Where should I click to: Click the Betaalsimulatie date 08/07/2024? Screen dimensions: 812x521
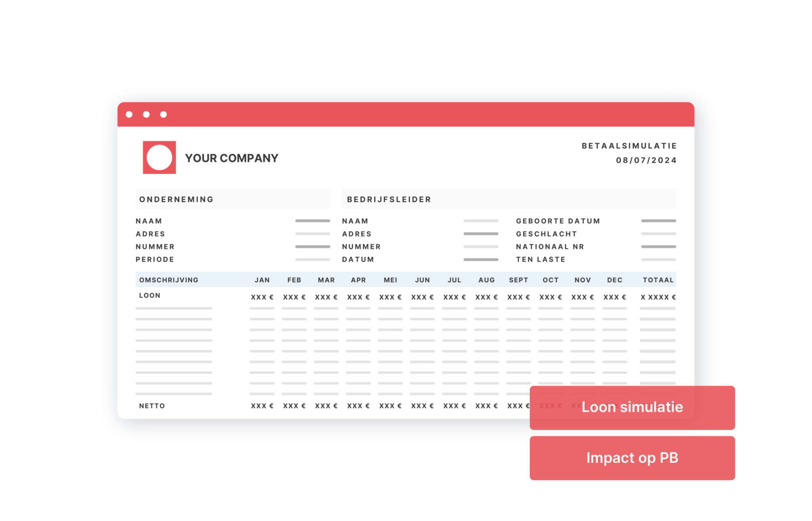point(646,160)
